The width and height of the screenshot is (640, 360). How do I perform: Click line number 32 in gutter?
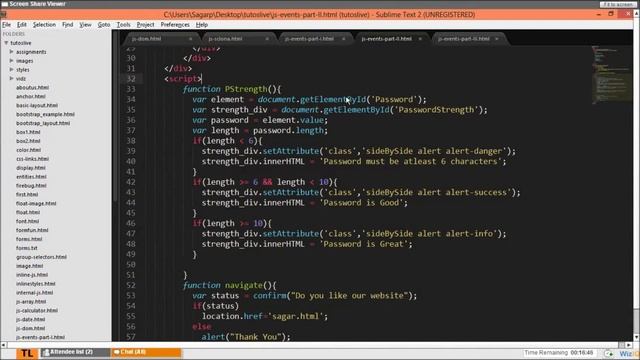click(131, 79)
